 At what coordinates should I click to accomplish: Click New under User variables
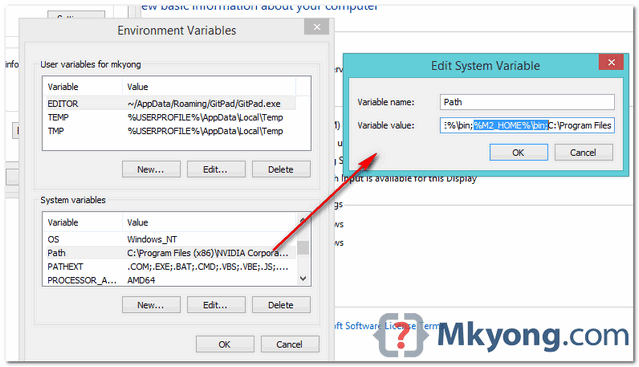(x=151, y=169)
